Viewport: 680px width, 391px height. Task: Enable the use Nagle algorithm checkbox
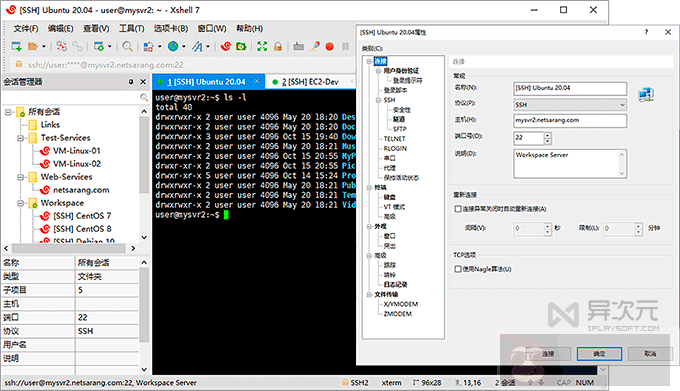[x=458, y=269]
